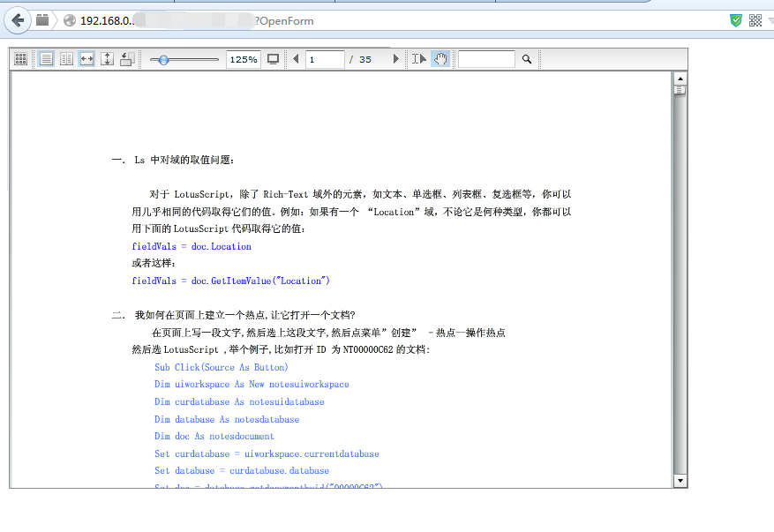This screenshot has height=532, width=774.
Task: Click the green shield security icon
Action: coord(735,20)
